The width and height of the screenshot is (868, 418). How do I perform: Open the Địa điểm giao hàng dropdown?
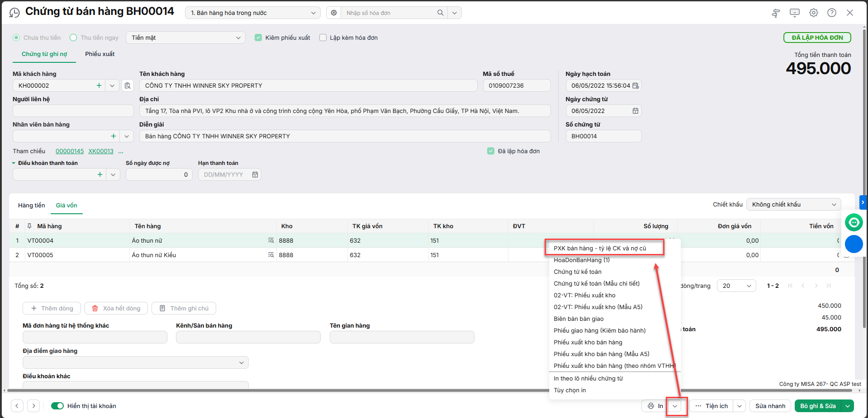point(136,362)
